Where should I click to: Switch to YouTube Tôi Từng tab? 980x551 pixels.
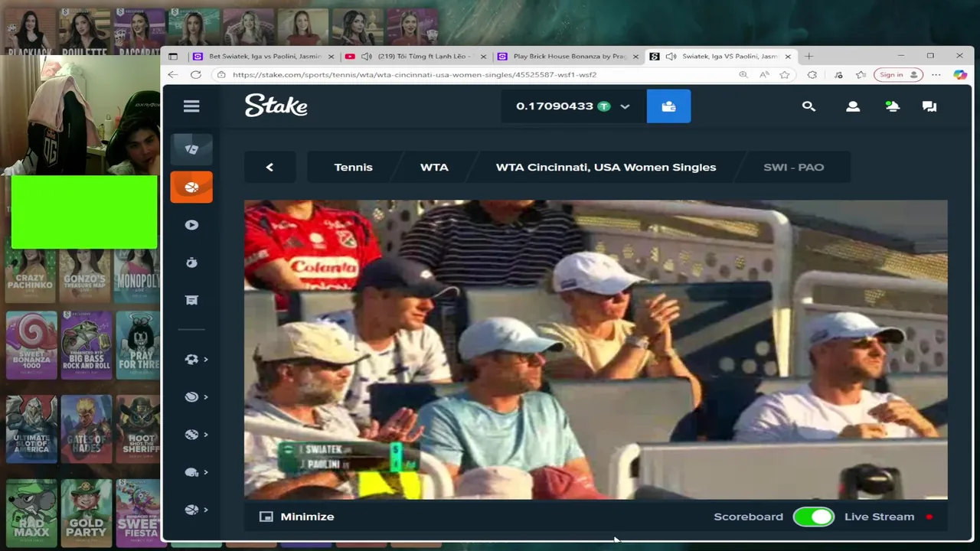click(416, 56)
